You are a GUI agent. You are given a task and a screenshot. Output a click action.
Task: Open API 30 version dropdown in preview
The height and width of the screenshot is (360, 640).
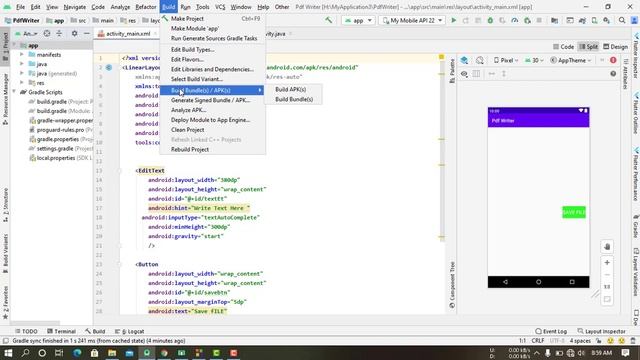pos(534,60)
